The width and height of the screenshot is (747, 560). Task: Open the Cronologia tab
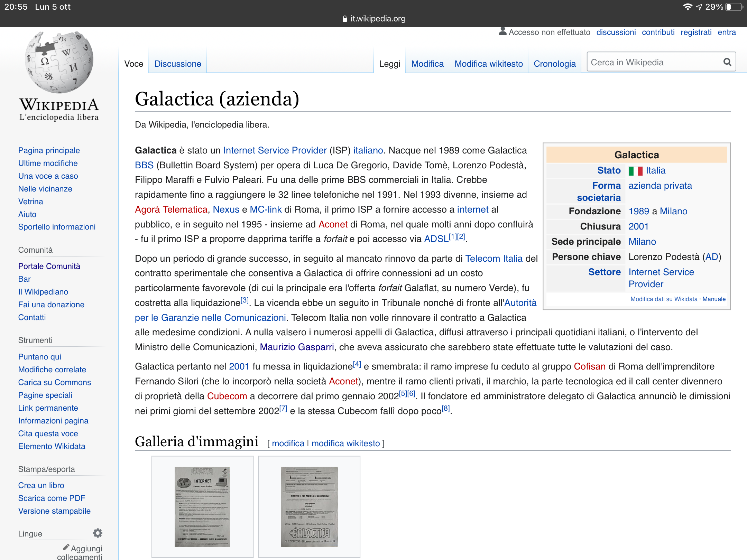[x=554, y=64]
